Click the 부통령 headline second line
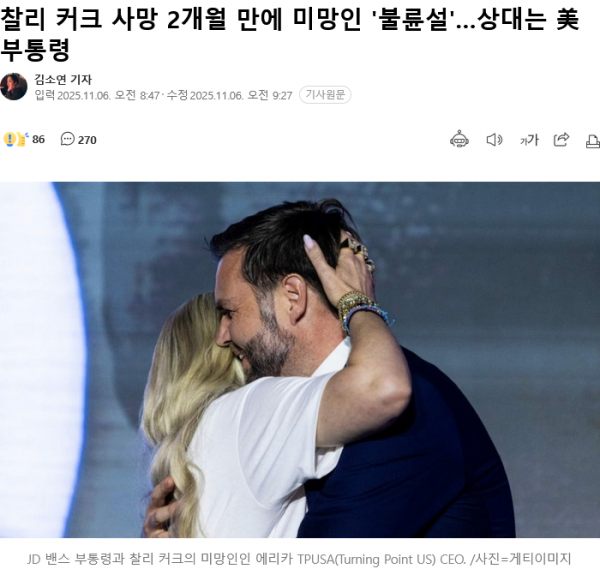Viewport: 600px width, 575px height. pyautogui.click(x=35, y=50)
